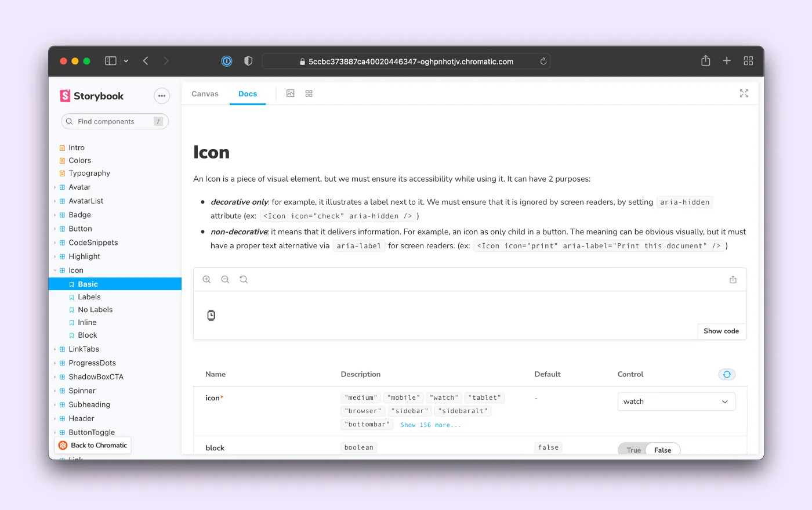Screen dimensions: 812x510
Task: Select the Docs tab
Action: pos(248,94)
